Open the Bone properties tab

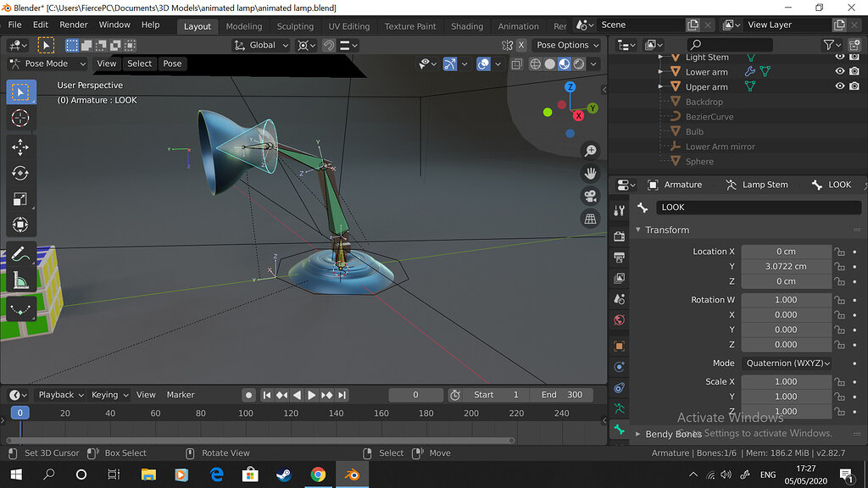click(619, 430)
